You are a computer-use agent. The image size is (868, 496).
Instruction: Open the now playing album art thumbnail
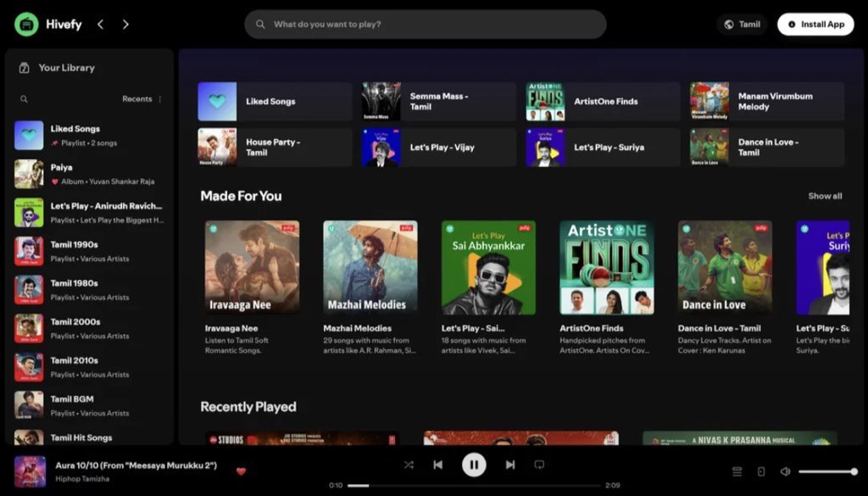click(x=30, y=471)
